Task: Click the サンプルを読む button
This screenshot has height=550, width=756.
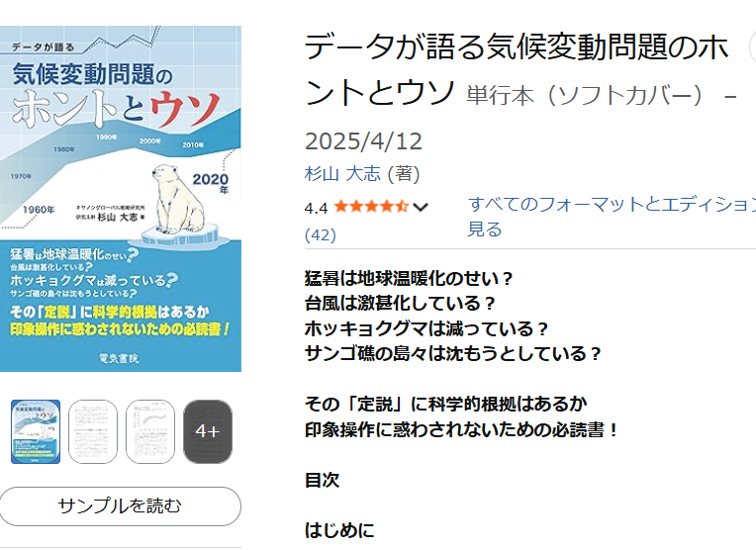Action: 121,506
